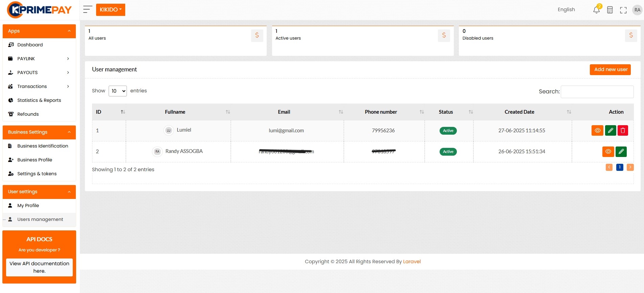644x293 pixels.
Task: Sort table by Status column
Action: (449, 112)
